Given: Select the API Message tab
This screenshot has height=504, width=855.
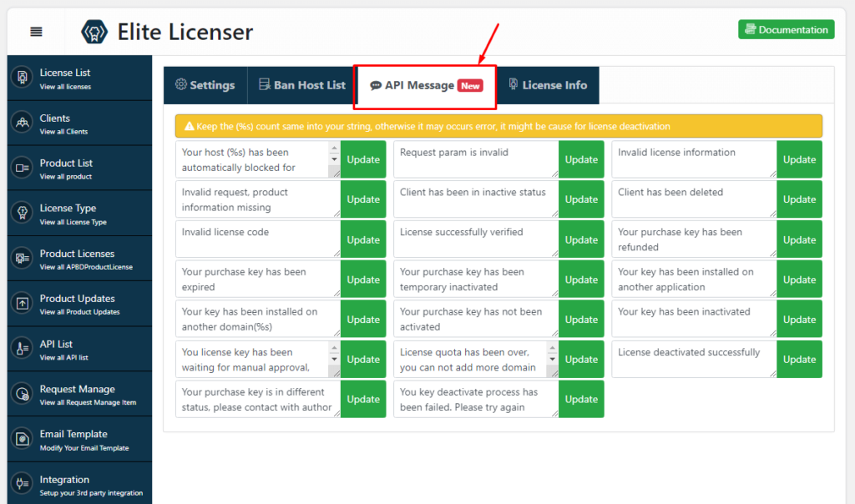Looking at the screenshot, I should (425, 86).
